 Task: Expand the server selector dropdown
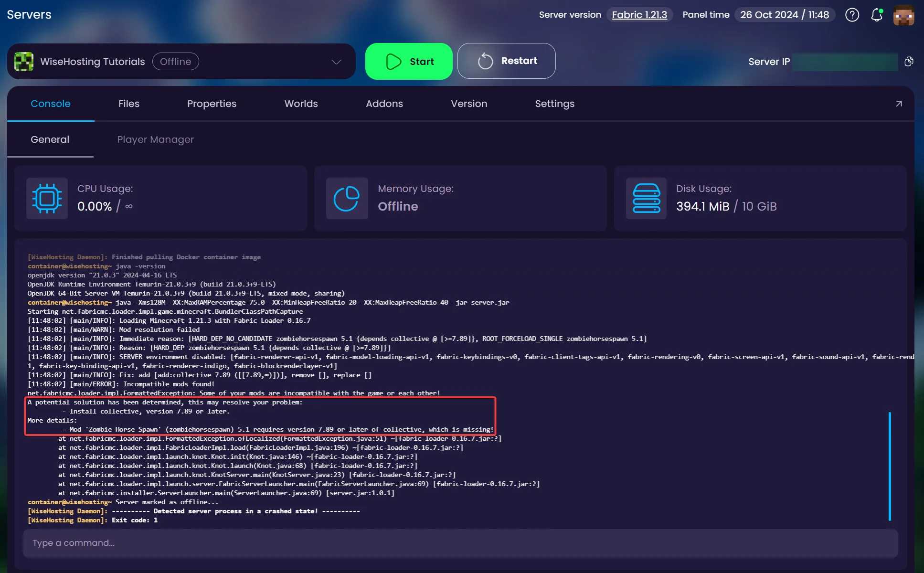[336, 62]
